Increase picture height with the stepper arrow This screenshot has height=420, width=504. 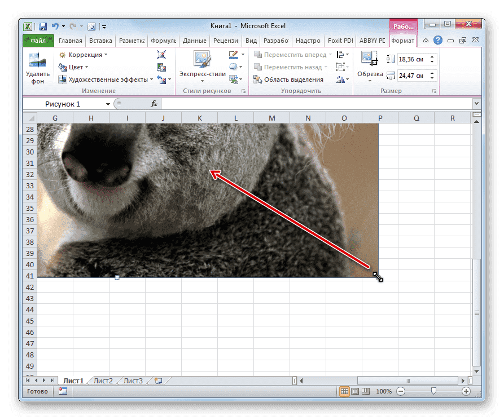click(x=432, y=55)
